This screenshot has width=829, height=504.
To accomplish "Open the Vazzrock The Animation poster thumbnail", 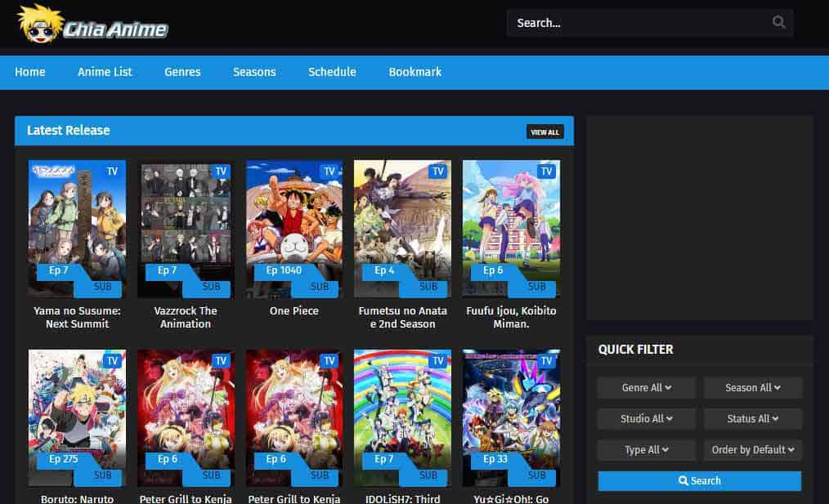I will pos(186,229).
